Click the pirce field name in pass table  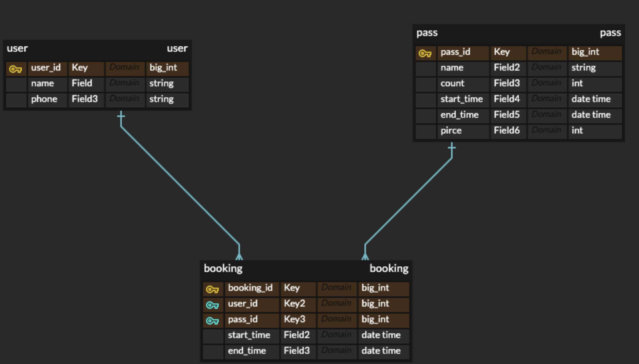[x=451, y=131]
